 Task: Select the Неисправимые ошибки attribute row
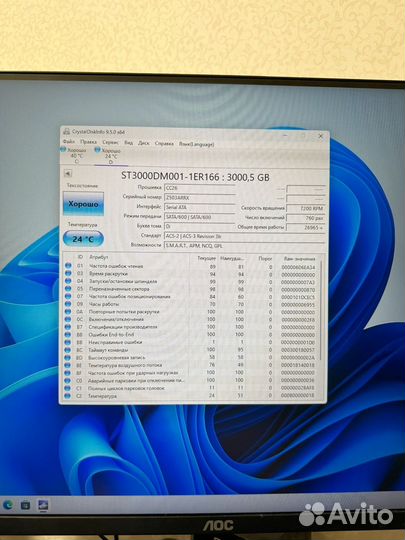click(x=190, y=343)
